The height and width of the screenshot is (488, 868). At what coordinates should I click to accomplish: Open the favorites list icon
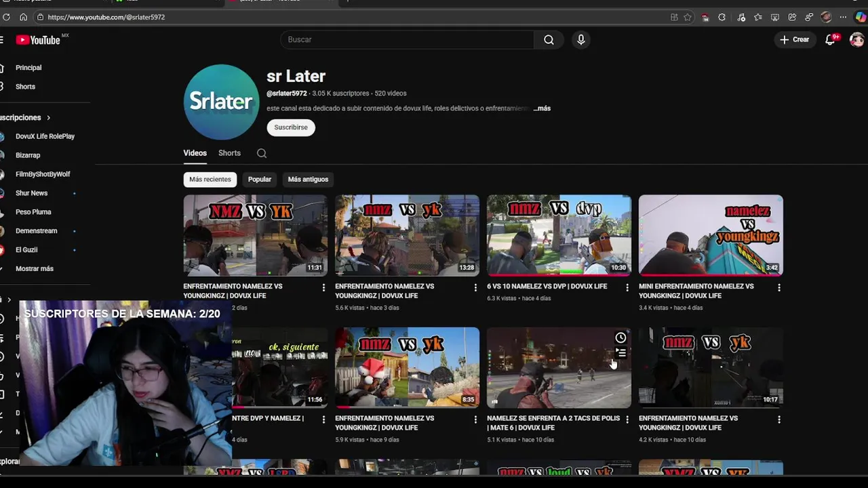pyautogui.click(x=757, y=17)
